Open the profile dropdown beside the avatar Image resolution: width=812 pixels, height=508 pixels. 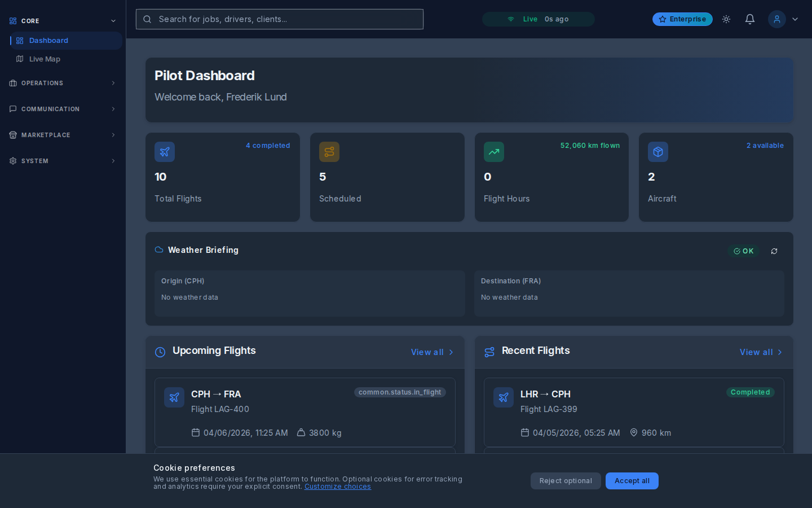(795, 19)
